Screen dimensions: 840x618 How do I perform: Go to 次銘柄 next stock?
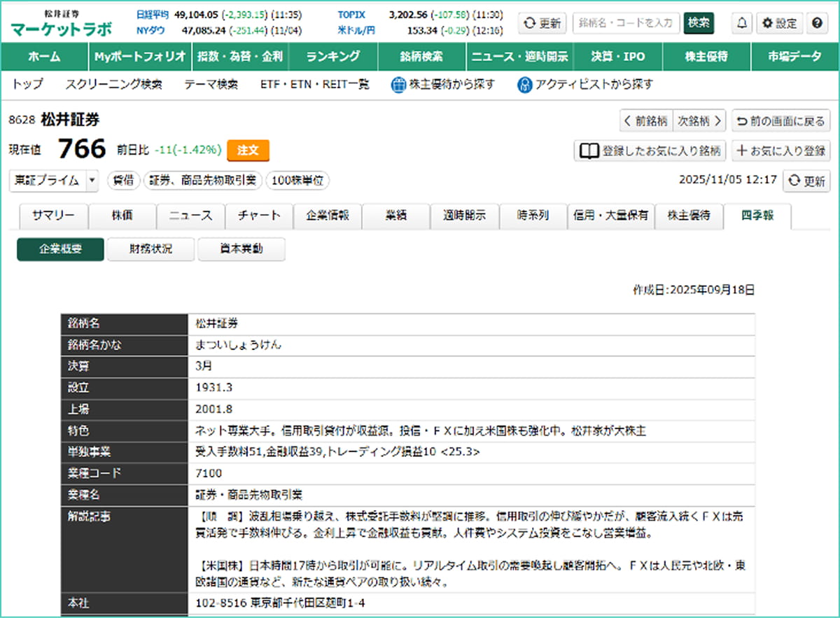click(699, 121)
